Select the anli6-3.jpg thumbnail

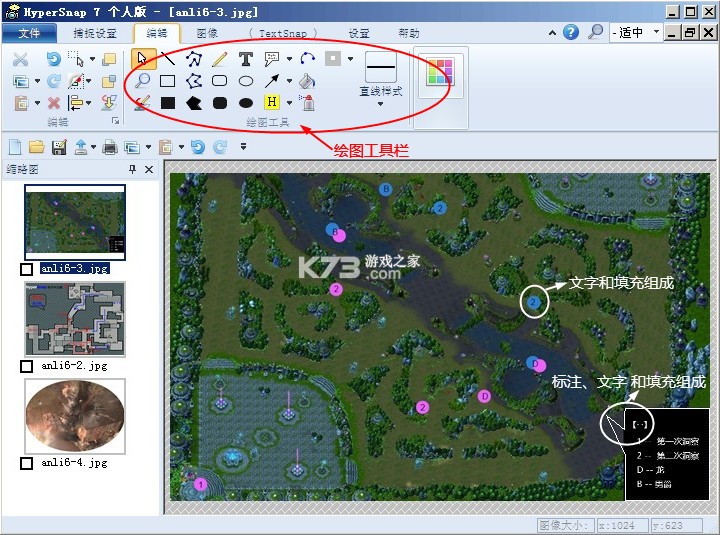[75, 222]
